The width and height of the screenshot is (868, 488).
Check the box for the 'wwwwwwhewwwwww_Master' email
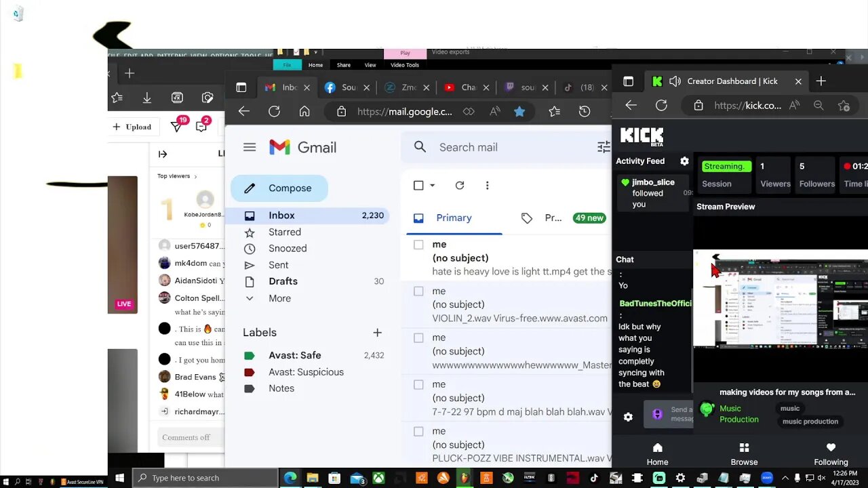point(418,338)
